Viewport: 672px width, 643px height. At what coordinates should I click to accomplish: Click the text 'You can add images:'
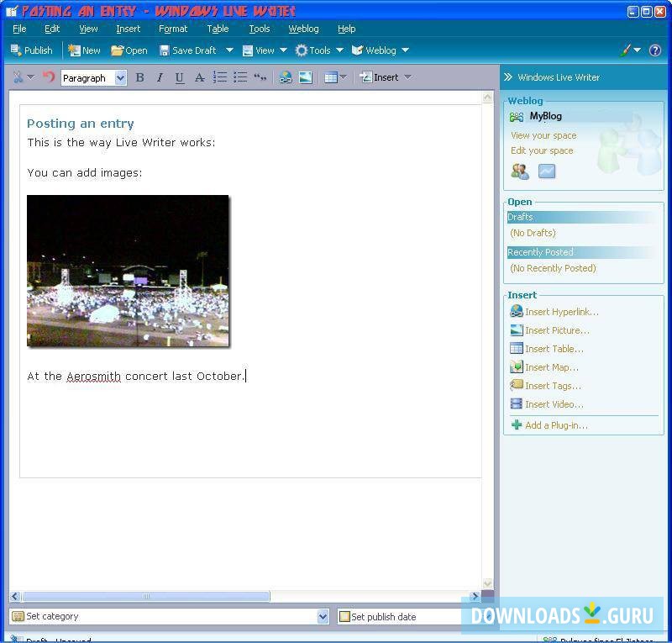(x=85, y=173)
